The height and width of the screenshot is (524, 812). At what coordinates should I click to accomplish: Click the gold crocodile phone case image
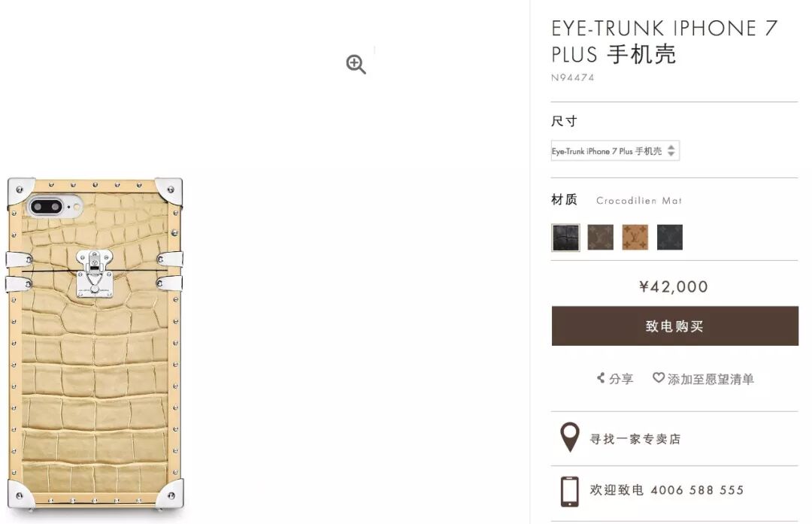click(95, 344)
